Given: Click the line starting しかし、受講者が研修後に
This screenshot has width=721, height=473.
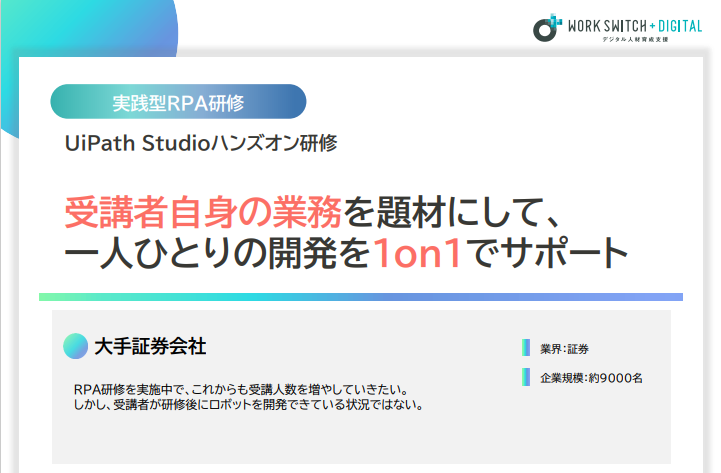Looking at the screenshot, I should point(248,405).
